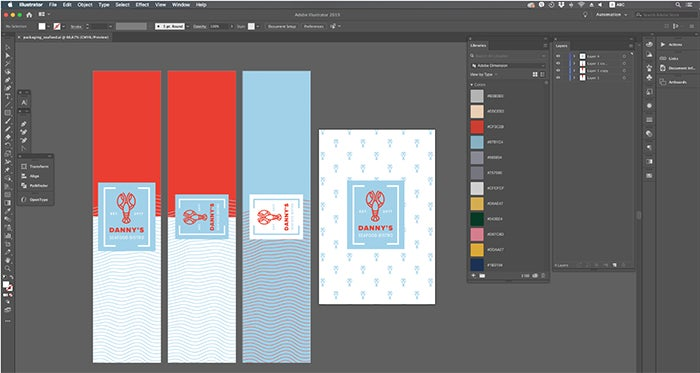This screenshot has width=700, height=373.
Task: Click the Preferences button
Action: coord(314,26)
